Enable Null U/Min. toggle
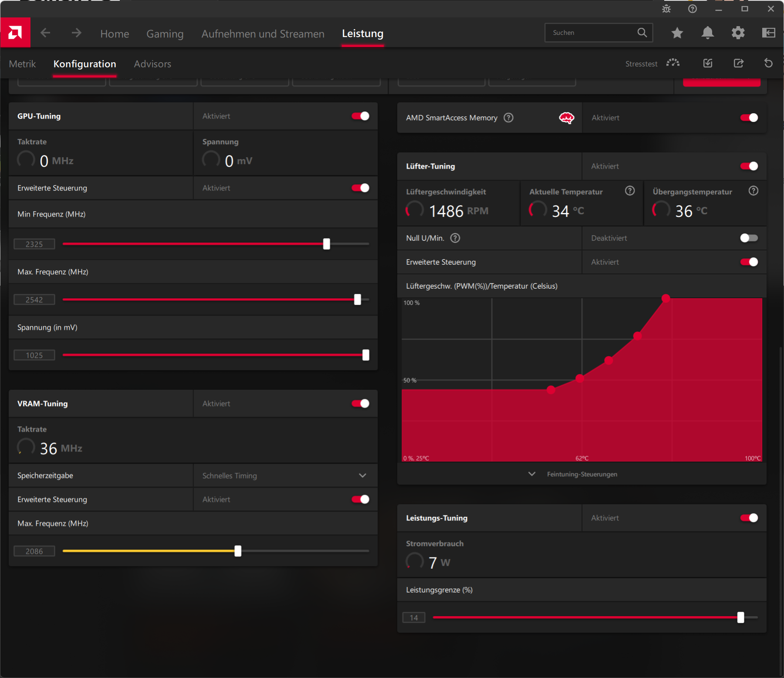Image resolution: width=784 pixels, height=678 pixels. (749, 238)
